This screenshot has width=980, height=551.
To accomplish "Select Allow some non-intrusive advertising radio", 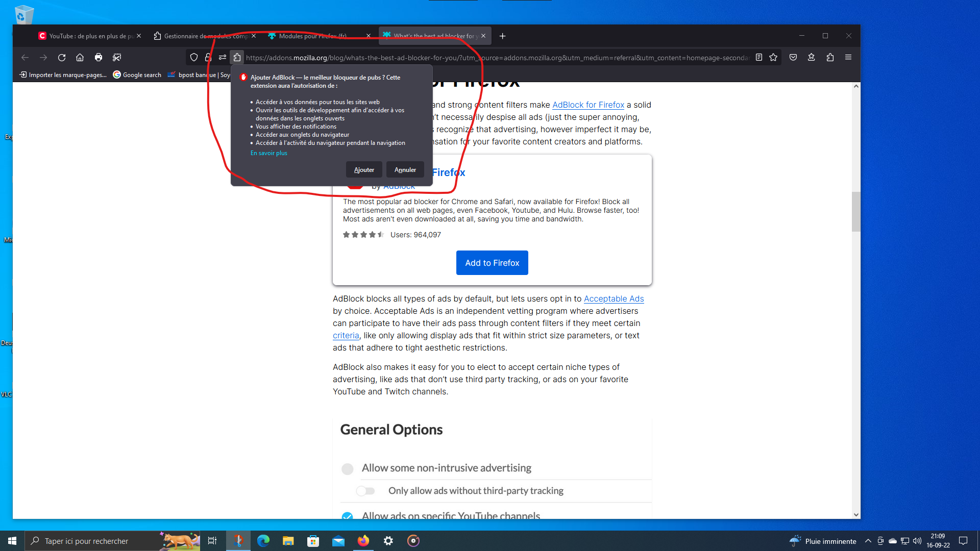I will tap(348, 469).
